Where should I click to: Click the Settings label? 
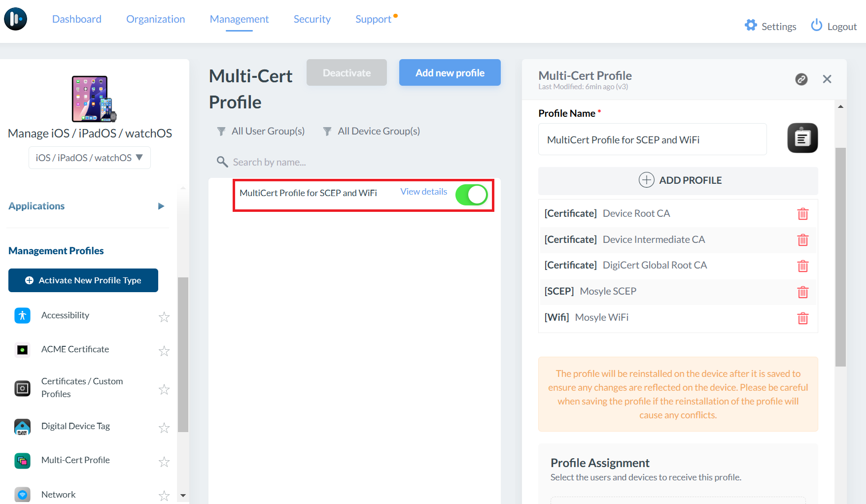click(779, 27)
